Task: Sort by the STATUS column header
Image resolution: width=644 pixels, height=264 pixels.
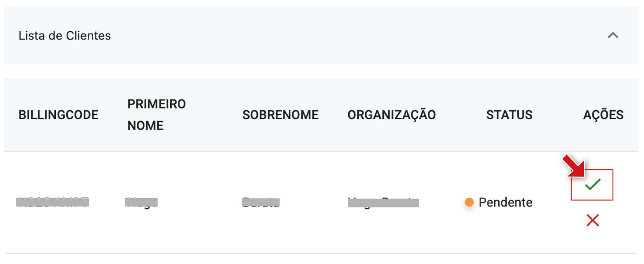Action: click(509, 115)
